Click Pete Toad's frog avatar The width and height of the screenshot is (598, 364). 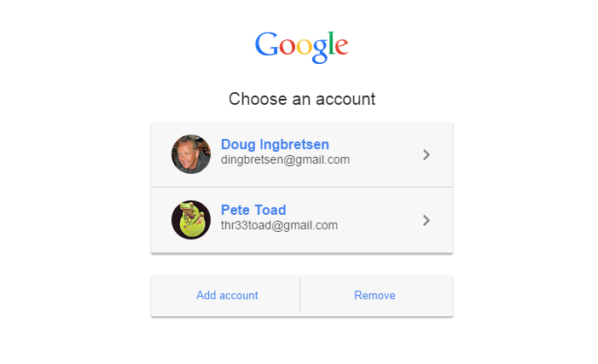(x=191, y=220)
